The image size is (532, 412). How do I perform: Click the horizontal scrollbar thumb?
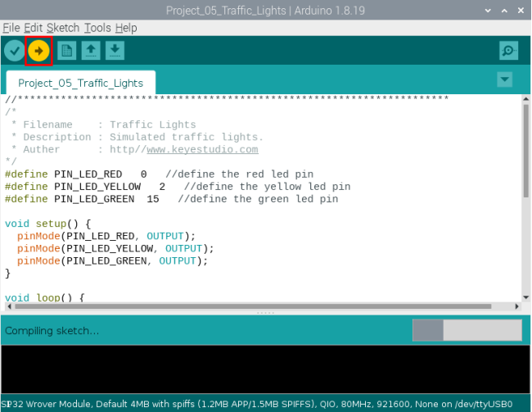pyautogui.click(x=253, y=306)
